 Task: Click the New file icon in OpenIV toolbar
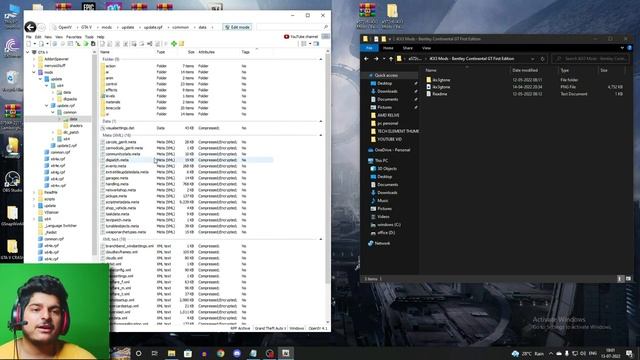tap(29, 44)
